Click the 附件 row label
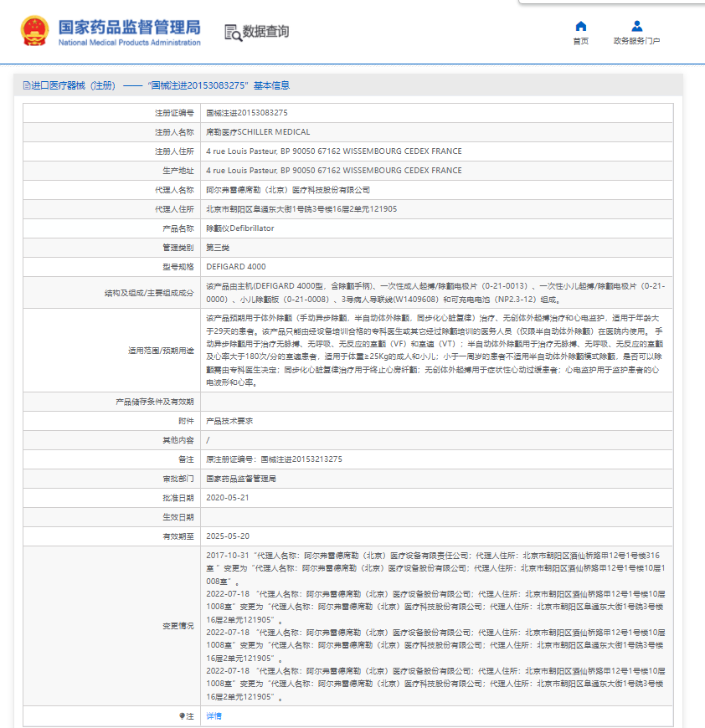Image resolution: width=705 pixels, height=728 pixels. 186,421
